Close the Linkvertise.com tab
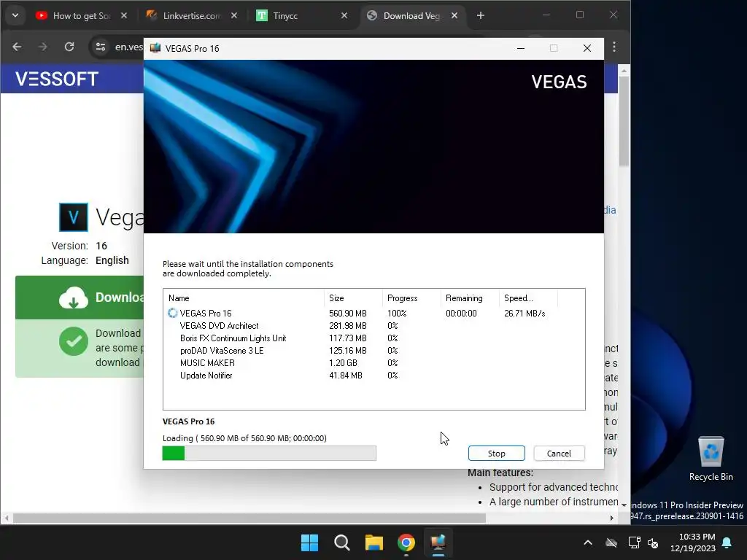747x560 pixels. 234,16
